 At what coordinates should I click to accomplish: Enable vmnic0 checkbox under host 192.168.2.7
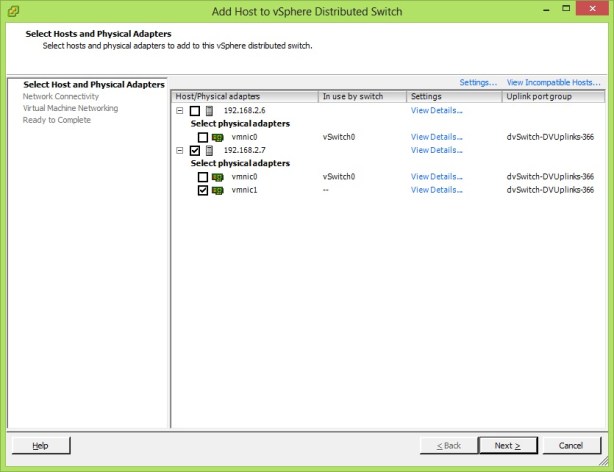(203, 177)
